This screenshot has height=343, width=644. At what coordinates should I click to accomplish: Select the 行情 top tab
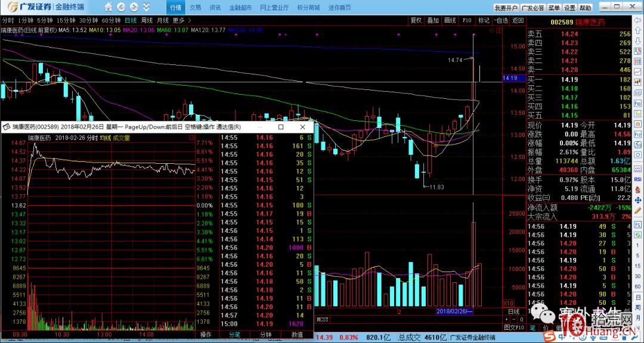[x=175, y=7]
